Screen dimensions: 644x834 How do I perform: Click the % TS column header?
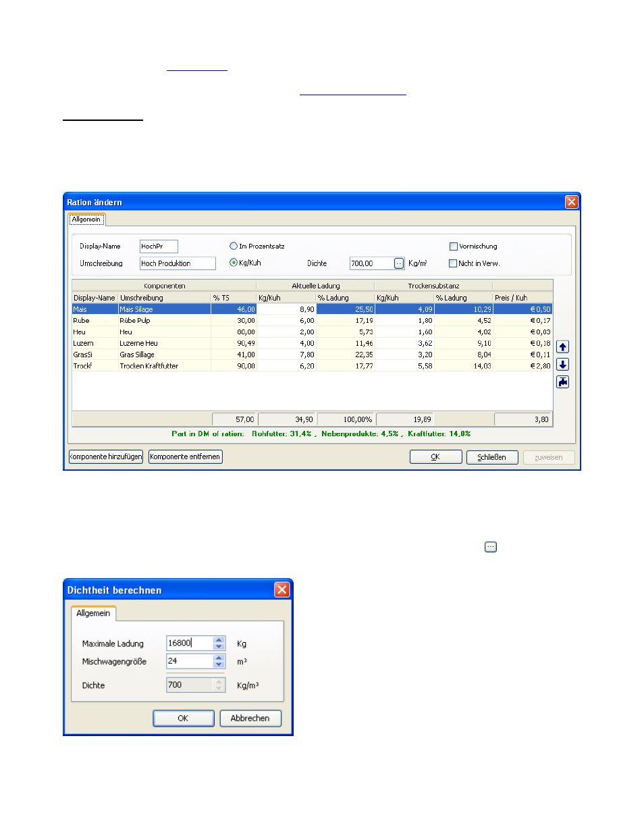(234, 298)
